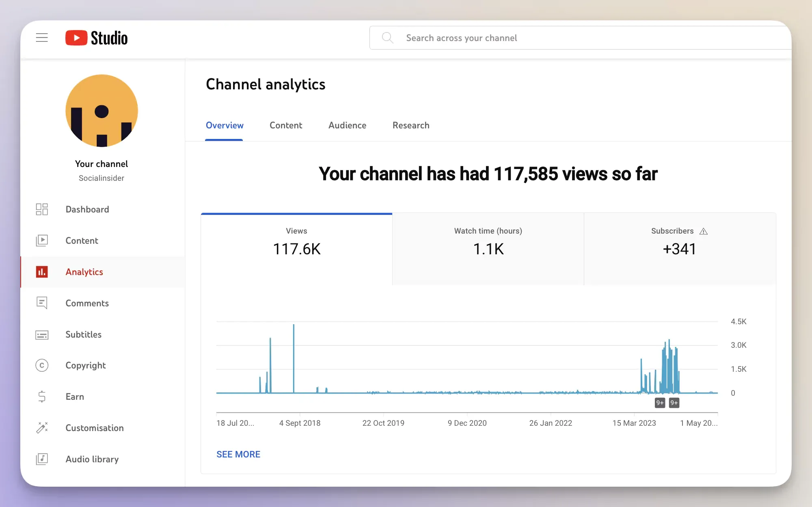Click the Dashboard grid icon
This screenshot has width=812, height=507.
click(42, 209)
